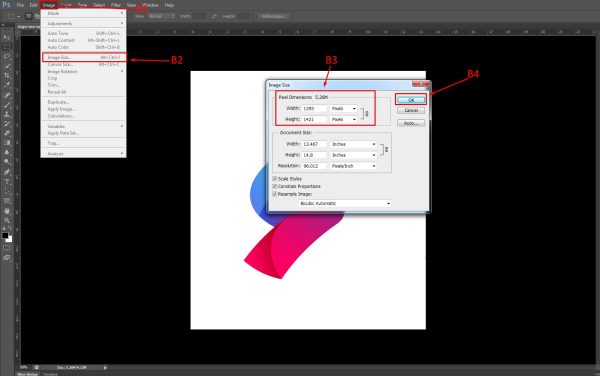The width and height of the screenshot is (600, 376).
Task: Click Auto button in Image Size dialog
Action: (411, 123)
